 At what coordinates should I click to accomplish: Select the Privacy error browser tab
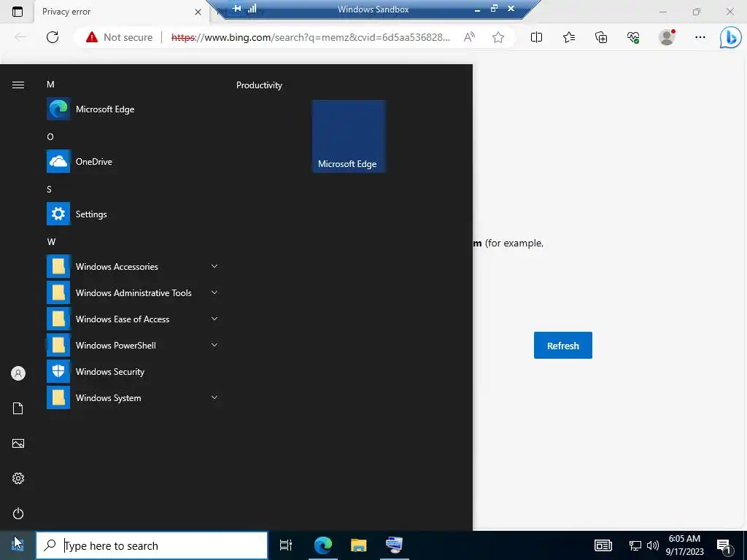tap(122, 12)
